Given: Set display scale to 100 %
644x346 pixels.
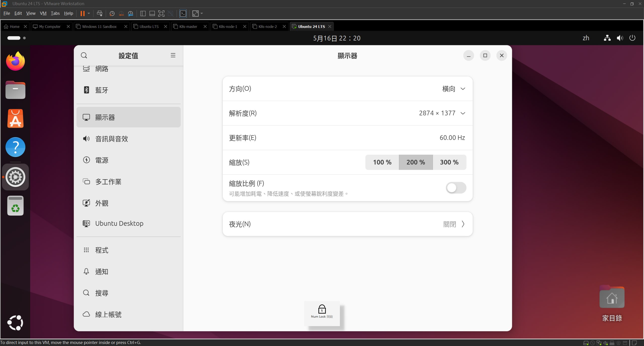Looking at the screenshot, I should click(382, 162).
